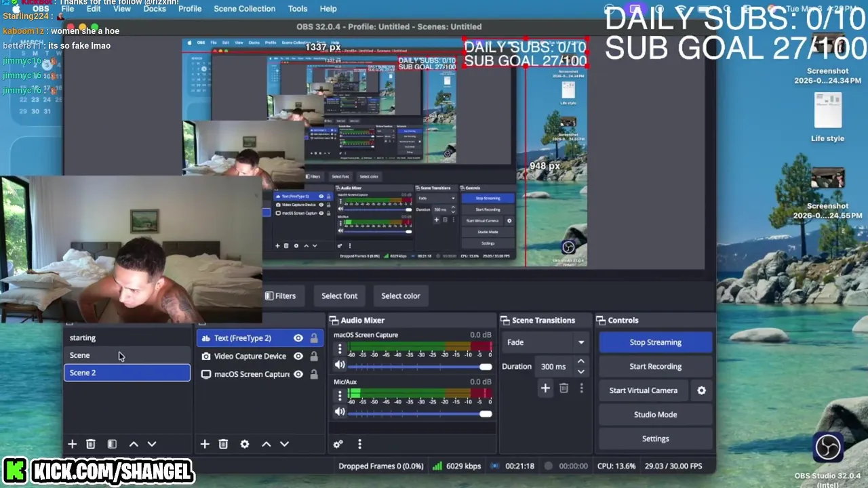Screen dimensions: 868x488
Task: Open scene filters icon in Scenes toolbar
Action: pos(112,444)
